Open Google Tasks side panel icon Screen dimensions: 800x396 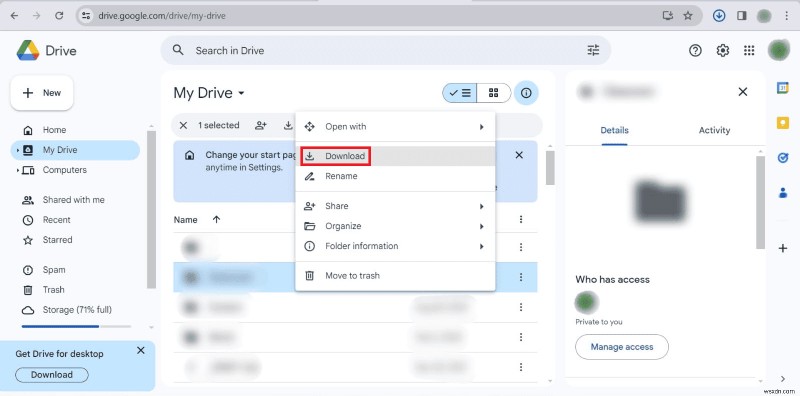tap(783, 158)
